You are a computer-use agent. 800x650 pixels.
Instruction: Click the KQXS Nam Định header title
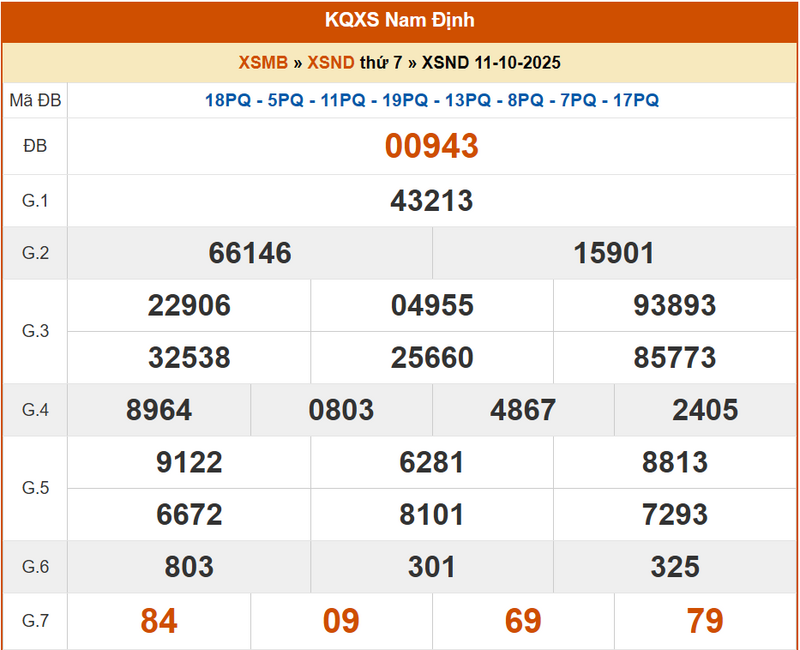400,20
